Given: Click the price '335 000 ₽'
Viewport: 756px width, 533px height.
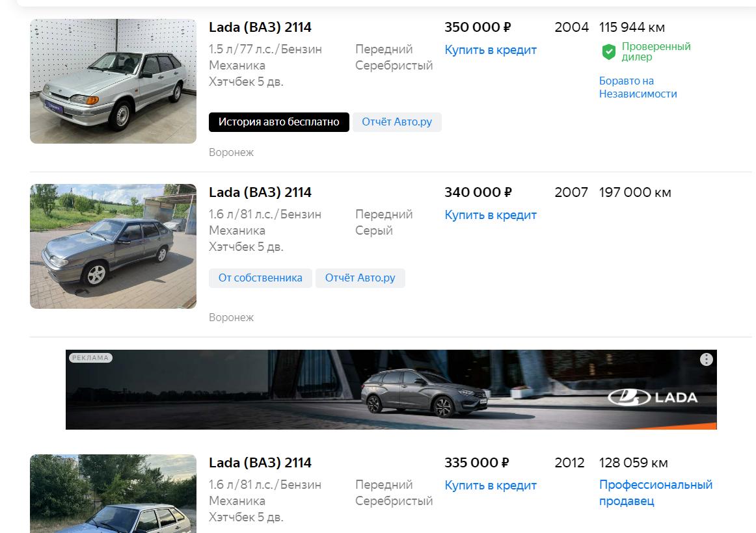Looking at the screenshot, I should point(476,463).
